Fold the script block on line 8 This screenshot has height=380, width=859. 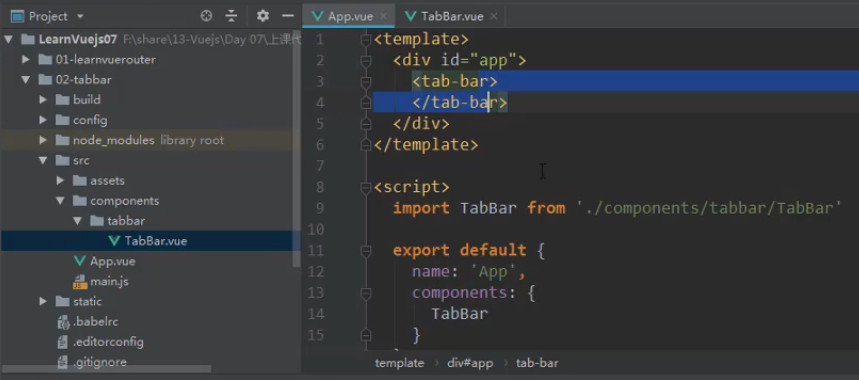366,187
